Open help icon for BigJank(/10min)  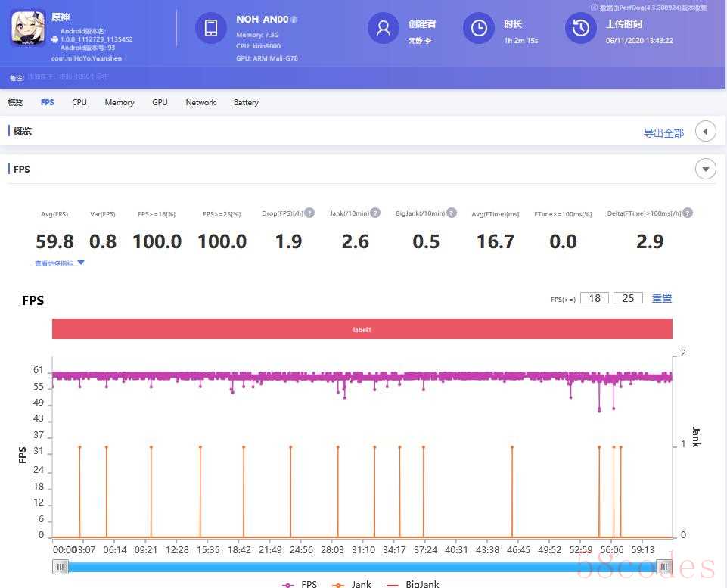click(x=452, y=213)
